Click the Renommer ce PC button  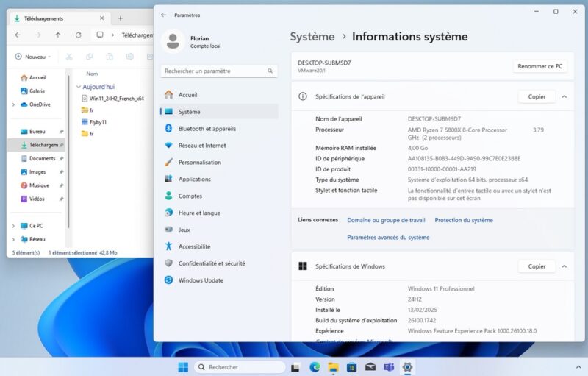540,66
